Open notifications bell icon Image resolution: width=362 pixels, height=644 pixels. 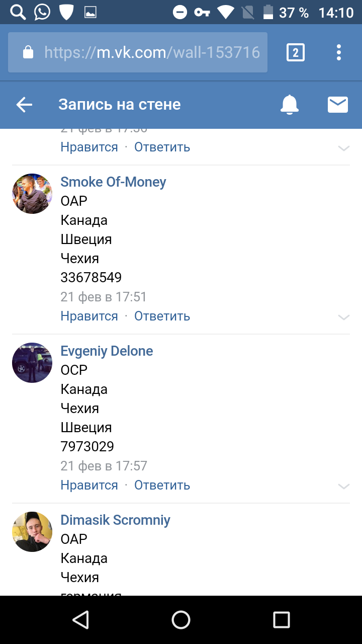coord(290,105)
